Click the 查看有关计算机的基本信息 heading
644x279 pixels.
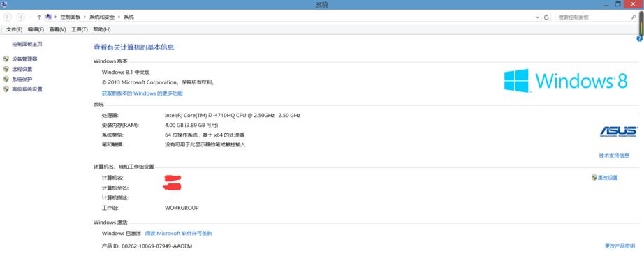click(134, 47)
